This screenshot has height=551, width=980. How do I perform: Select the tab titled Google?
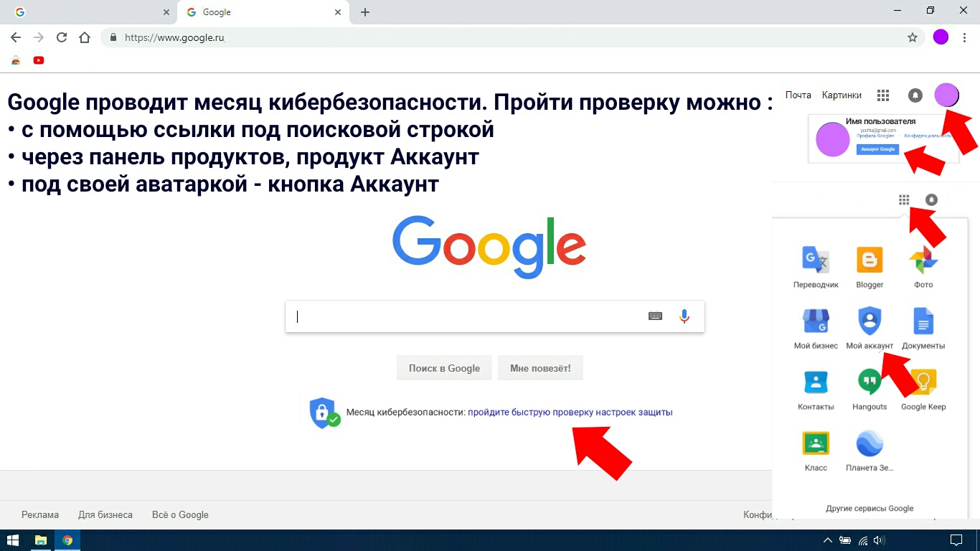coord(263,12)
